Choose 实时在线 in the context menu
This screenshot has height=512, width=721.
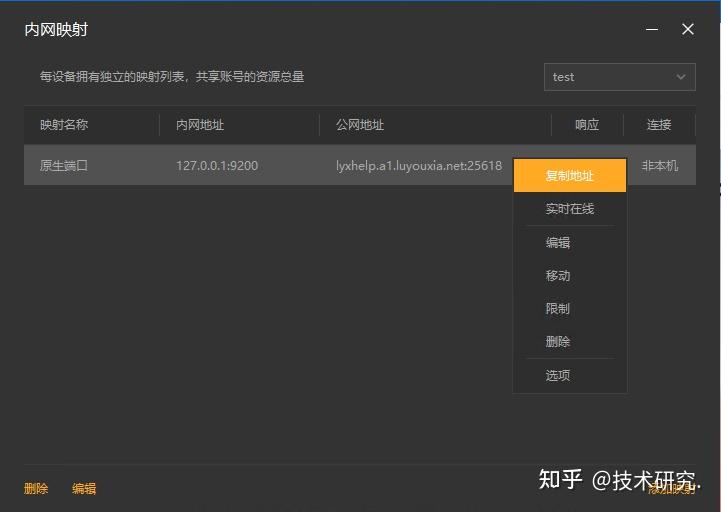pyautogui.click(x=570, y=209)
